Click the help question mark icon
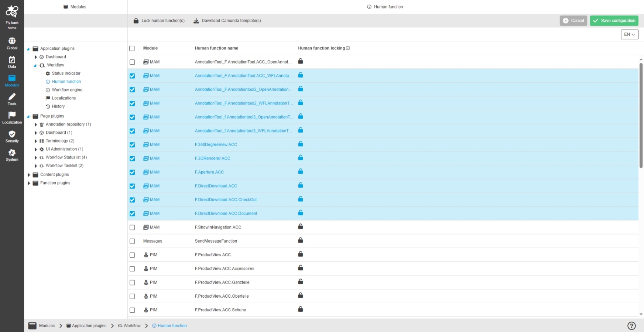Image resolution: width=644 pixels, height=332 pixels. [631, 326]
